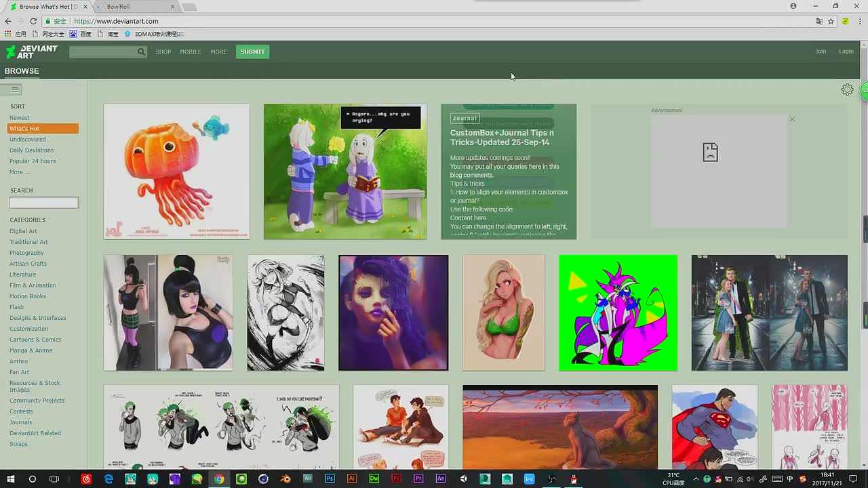Open the SHOP menu

coord(163,52)
